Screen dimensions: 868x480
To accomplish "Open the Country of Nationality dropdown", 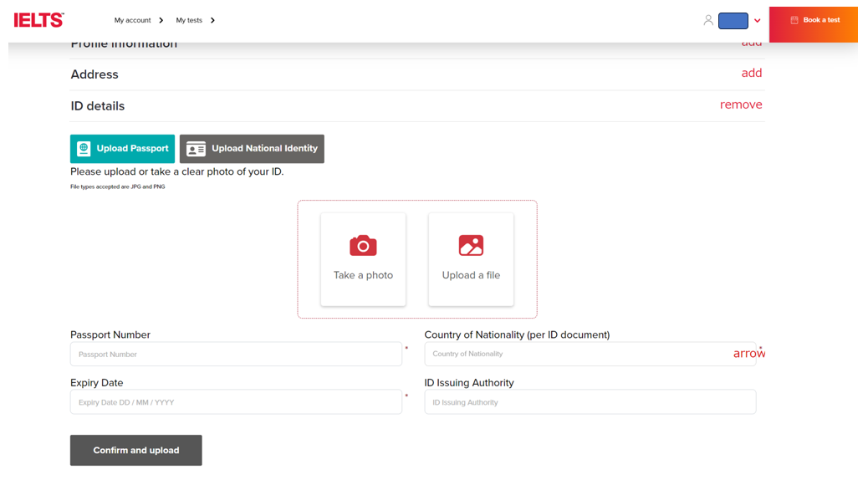I will click(x=590, y=354).
